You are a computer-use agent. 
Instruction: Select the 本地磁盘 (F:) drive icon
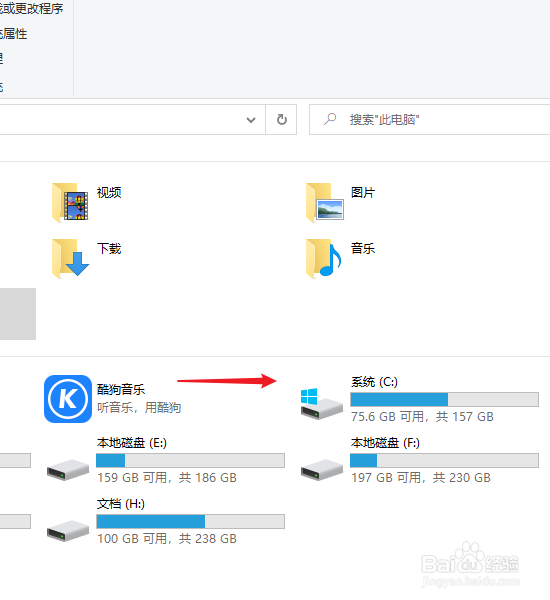point(322,470)
